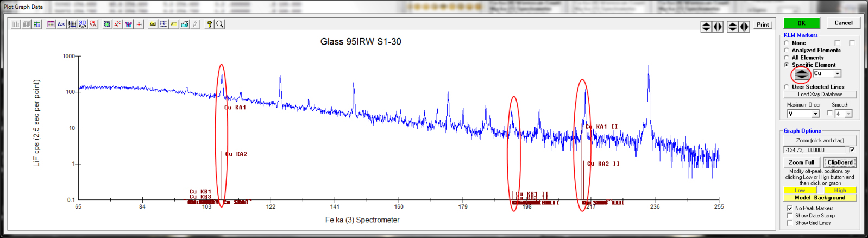Open the magnifying glass zoom tool
The width and height of the screenshot is (868, 238).
coord(220,24)
